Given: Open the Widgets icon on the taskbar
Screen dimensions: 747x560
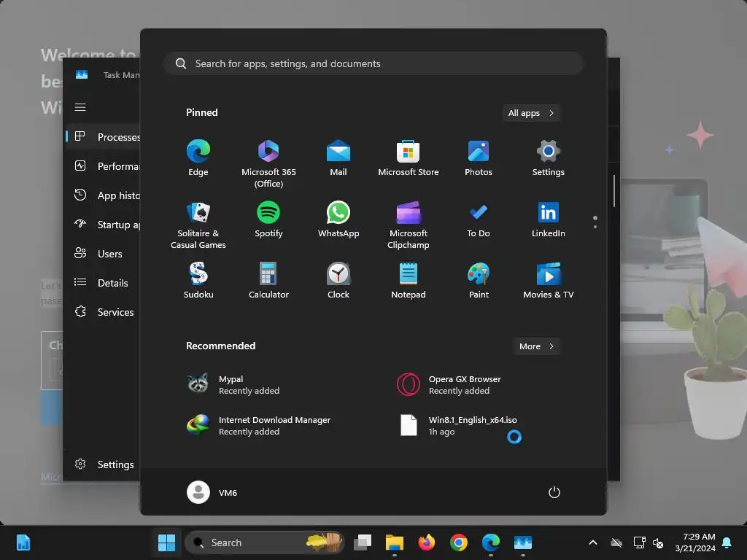Looking at the screenshot, I should 23,542.
